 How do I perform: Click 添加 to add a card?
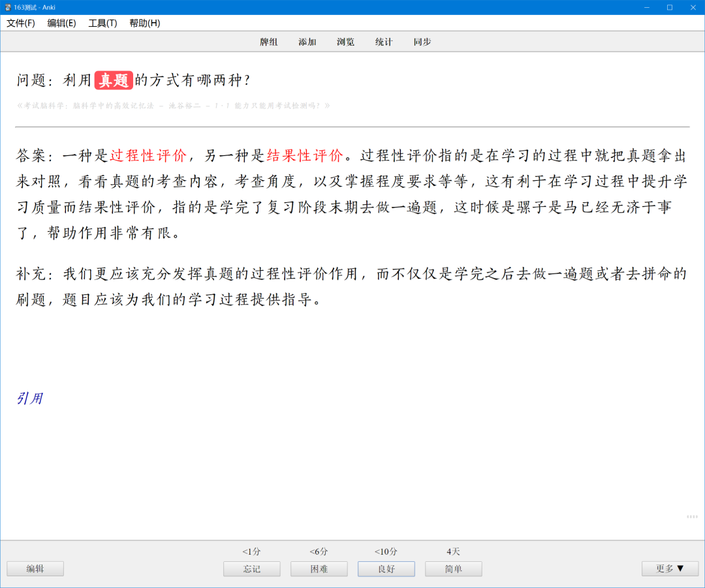[x=307, y=42]
